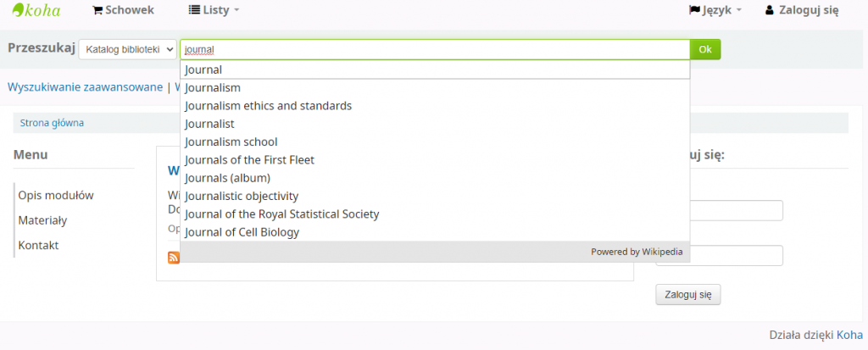Open the Język language dropdown
The image size is (868, 350).
click(x=716, y=10)
